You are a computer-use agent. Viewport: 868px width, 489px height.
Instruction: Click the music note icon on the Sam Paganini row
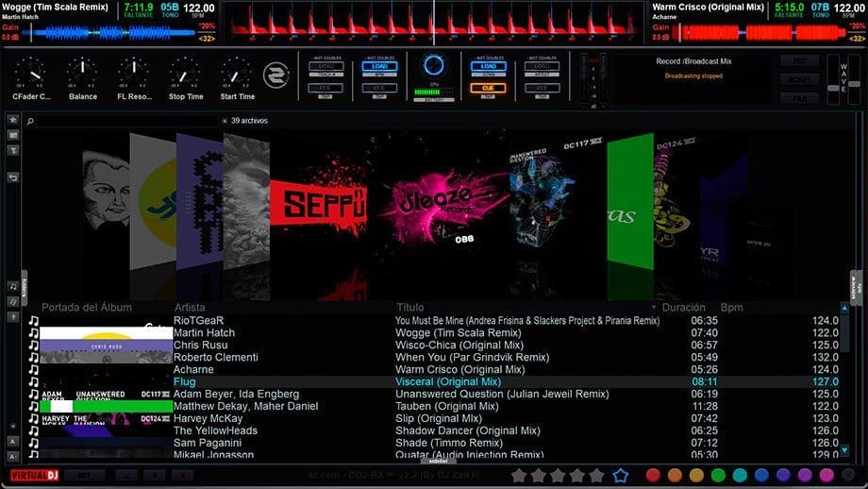tap(34, 443)
